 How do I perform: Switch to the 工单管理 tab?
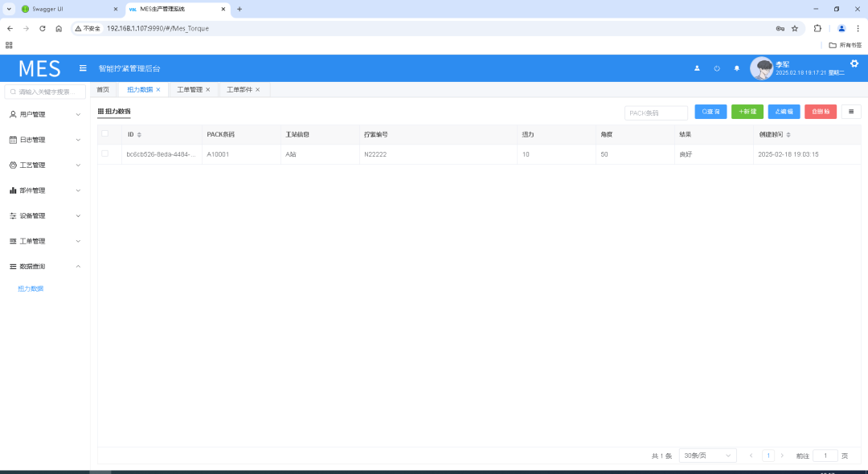click(190, 90)
